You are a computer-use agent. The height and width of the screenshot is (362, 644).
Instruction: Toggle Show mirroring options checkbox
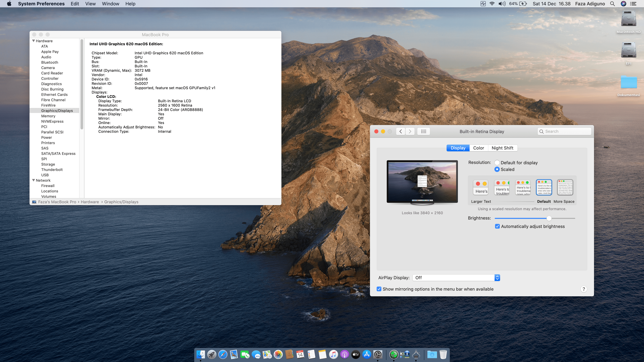pyautogui.click(x=379, y=289)
